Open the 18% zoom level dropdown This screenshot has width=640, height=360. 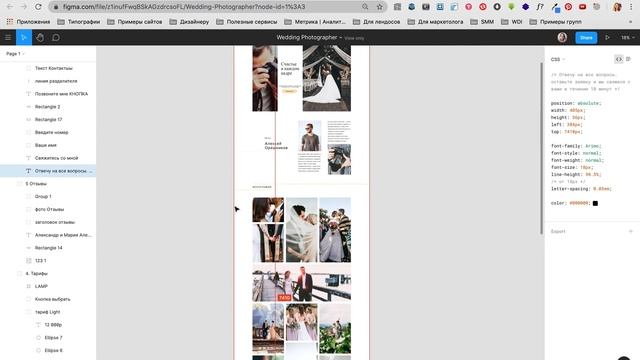(628, 38)
